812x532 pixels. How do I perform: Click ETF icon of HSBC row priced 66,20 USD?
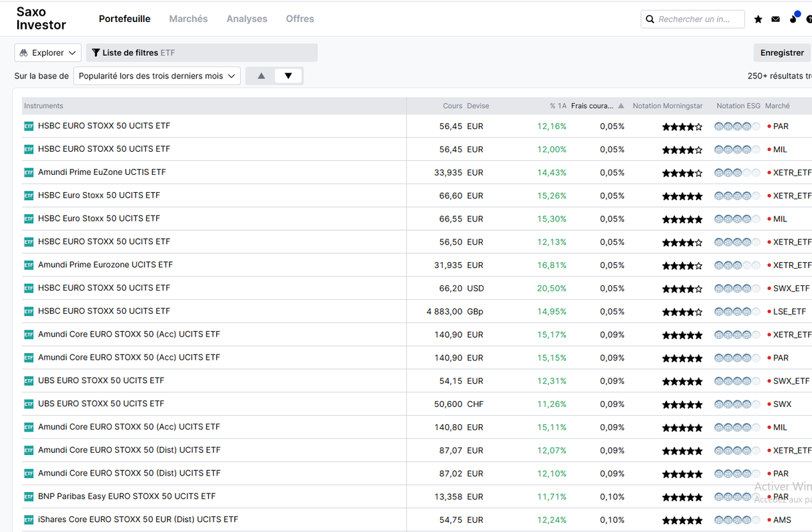(x=29, y=288)
